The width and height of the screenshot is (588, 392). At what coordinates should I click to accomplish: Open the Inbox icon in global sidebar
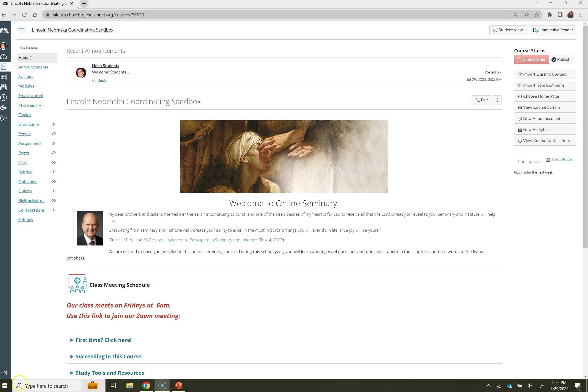pos(4,87)
